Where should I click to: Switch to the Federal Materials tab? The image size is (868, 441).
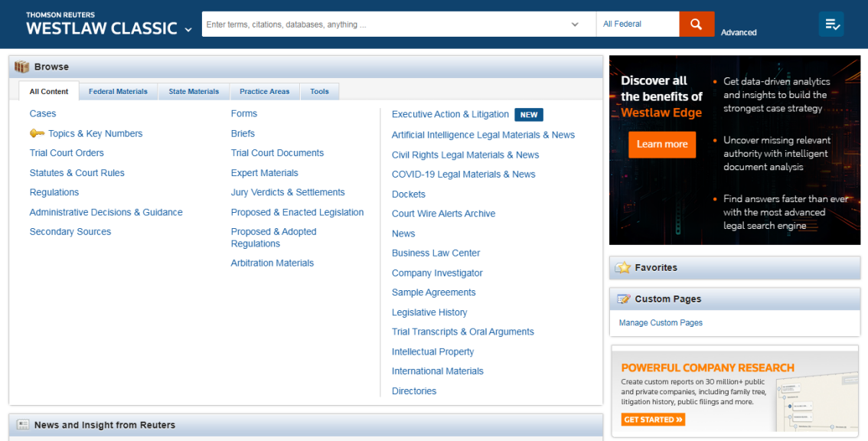pos(118,91)
